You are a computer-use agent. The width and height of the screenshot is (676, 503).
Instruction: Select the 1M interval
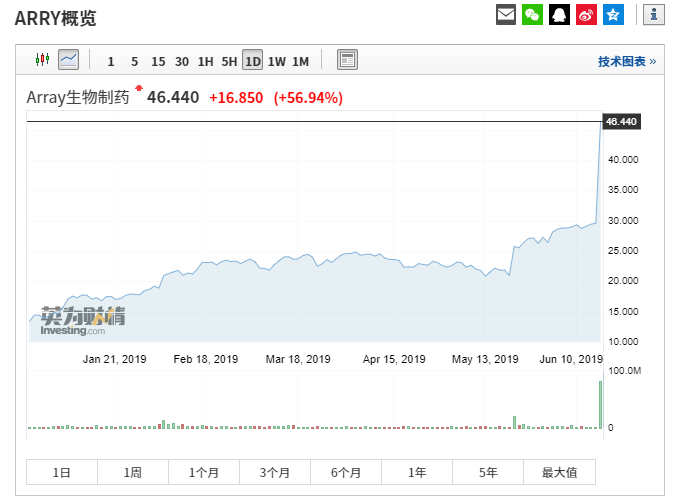(300, 62)
